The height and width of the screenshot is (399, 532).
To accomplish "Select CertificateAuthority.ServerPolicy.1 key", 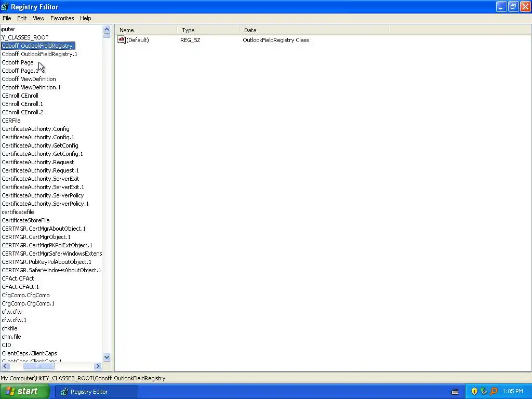I will click(45, 204).
